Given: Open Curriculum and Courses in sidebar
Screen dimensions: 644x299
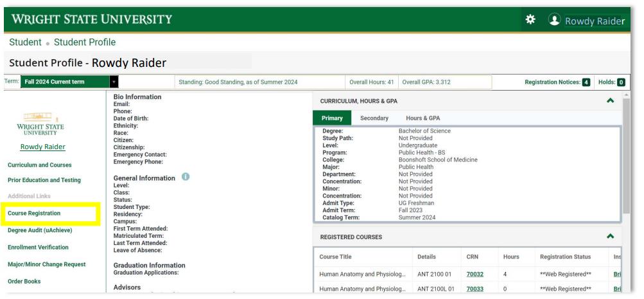Looking at the screenshot, I should 39,165.
